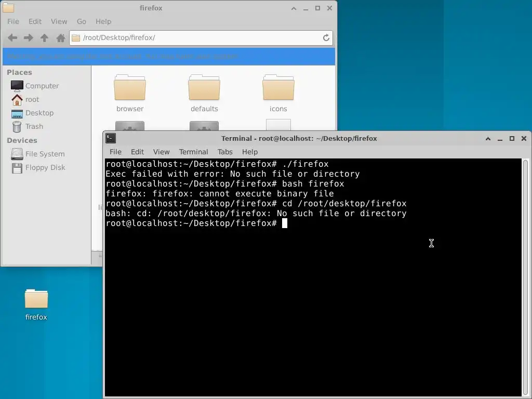Screen dimensions: 532x399
Task: Click the blue root account warning bar
Action: pos(169,56)
